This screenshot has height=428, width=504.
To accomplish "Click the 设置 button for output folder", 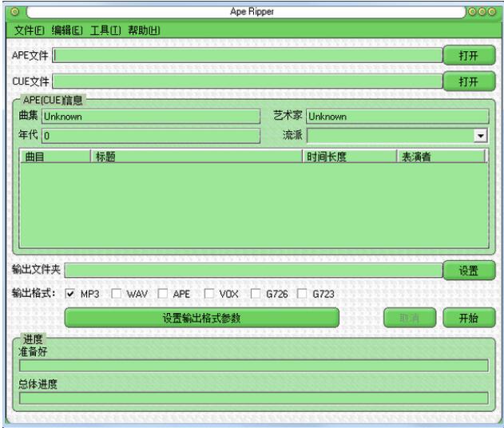I will pos(469,271).
